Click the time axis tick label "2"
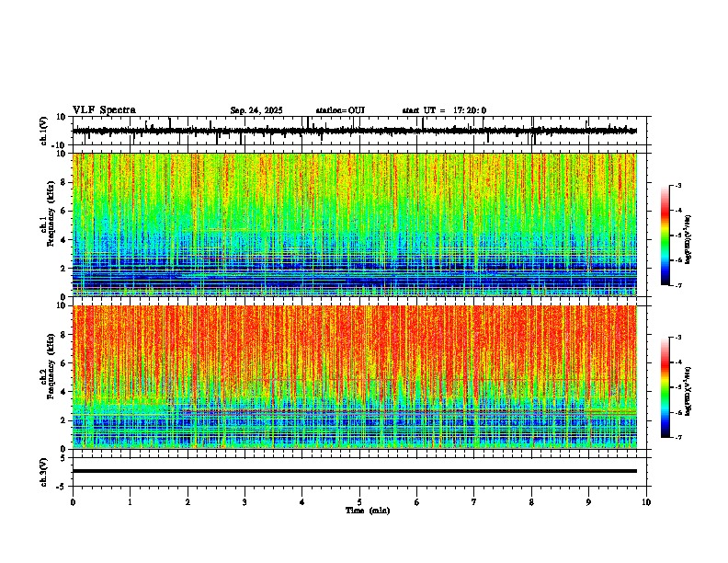728x563 pixels. (188, 502)
